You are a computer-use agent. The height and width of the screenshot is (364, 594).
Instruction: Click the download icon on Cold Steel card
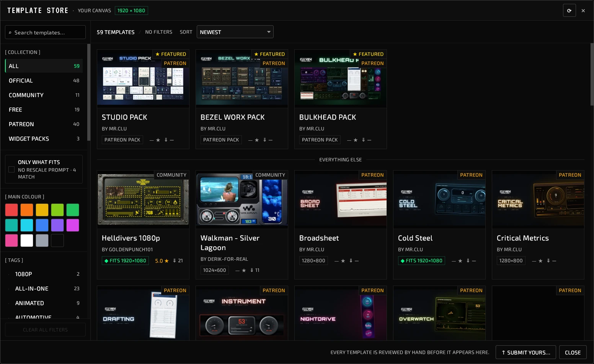coord(468,261)
